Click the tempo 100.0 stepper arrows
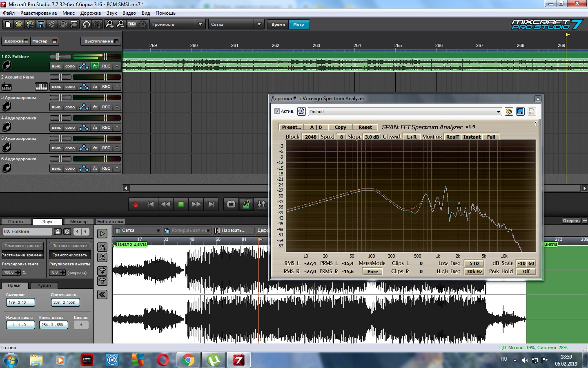588x368 pixels. 18,272
